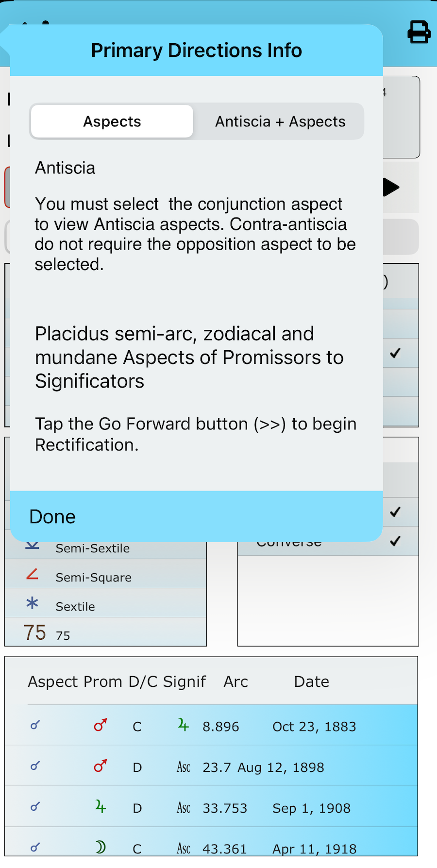Toggle the topmost checkmark beside the dialog
Screen dimensions: 437x868
tap(395, 353)
